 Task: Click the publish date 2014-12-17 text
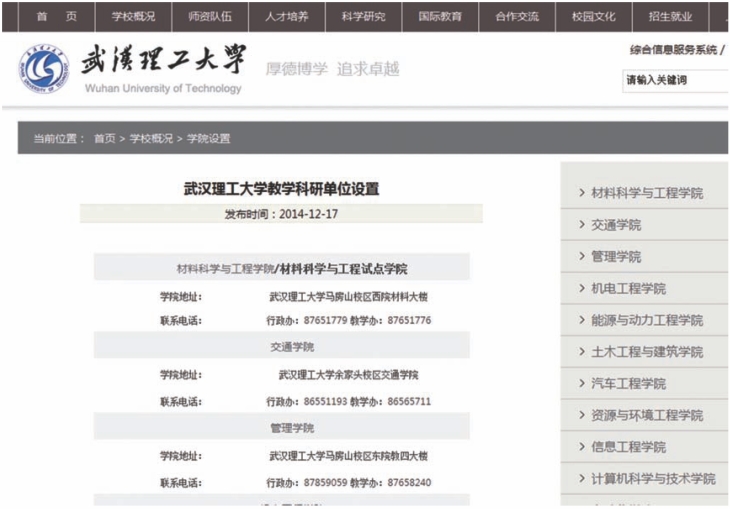point(308,214)
